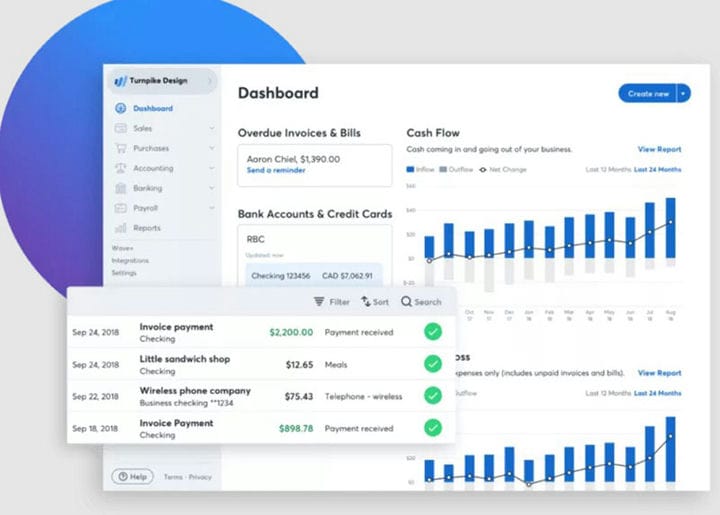Open the Purchases menu item
720x515 pixels.
[x=151, y=148]
